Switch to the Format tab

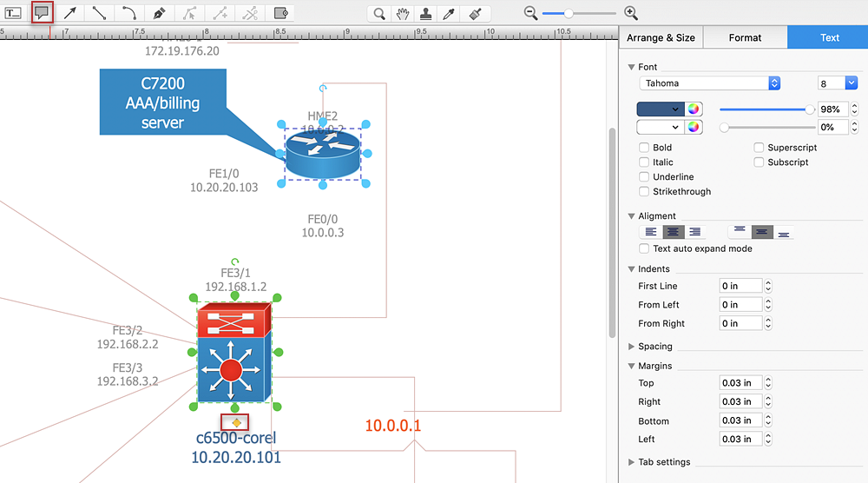[745, 37]
